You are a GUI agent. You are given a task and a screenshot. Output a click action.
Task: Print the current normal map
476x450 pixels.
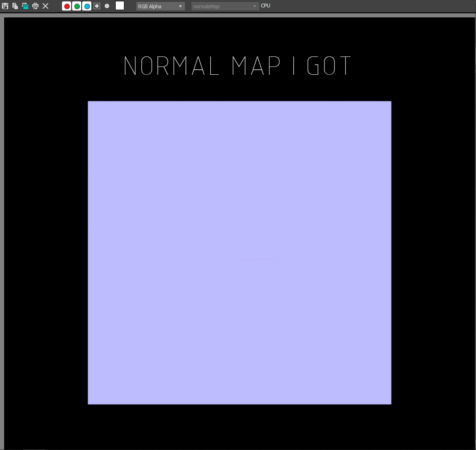(x=35, y=6)
